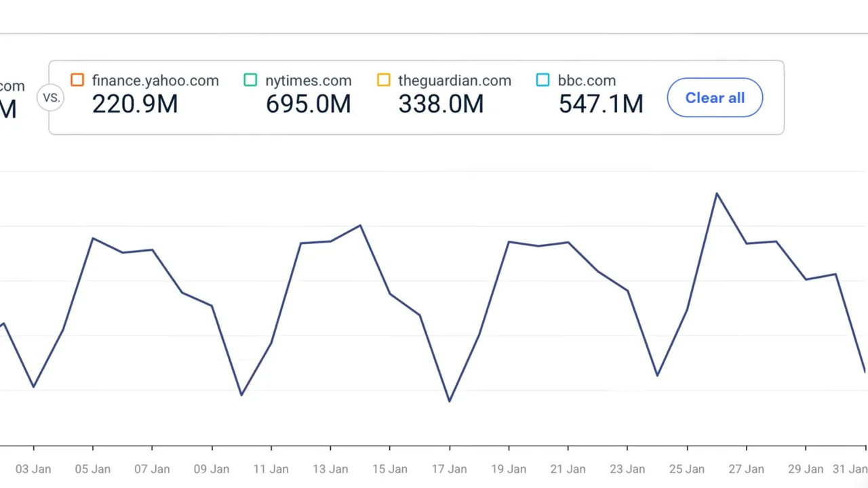
Task: Click the 21 Jan axis label
Action: coord(568,469)
